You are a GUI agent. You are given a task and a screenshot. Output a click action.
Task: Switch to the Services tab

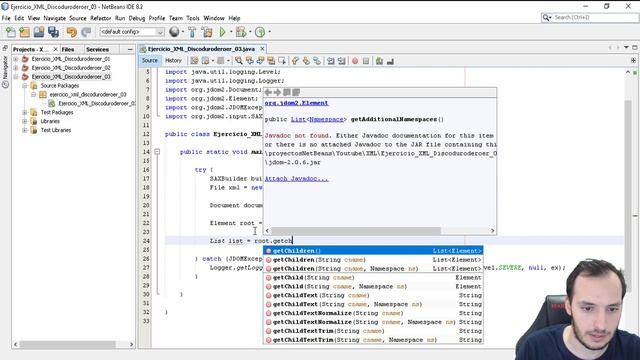[x=97, y=49]
